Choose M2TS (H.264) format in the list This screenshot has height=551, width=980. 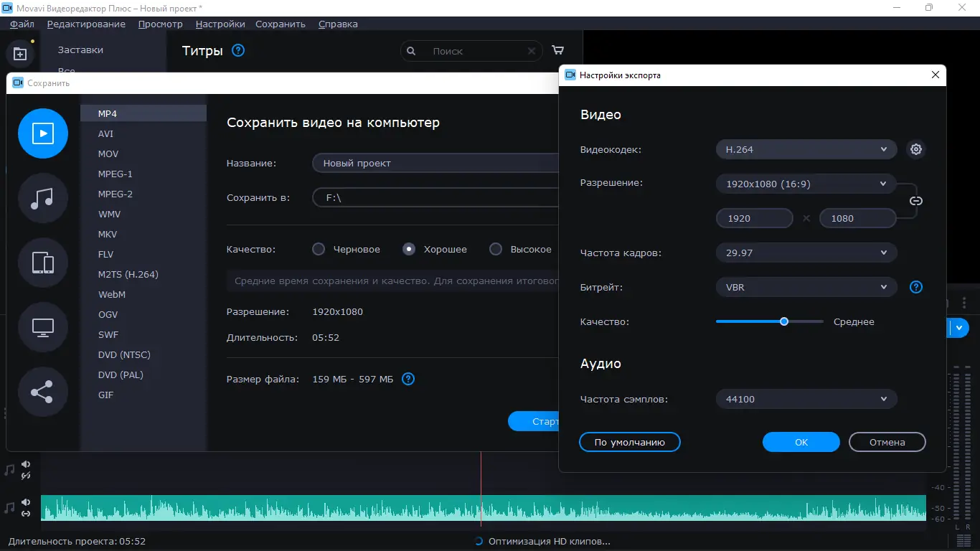pyautogui.click(x=143, y=274)
